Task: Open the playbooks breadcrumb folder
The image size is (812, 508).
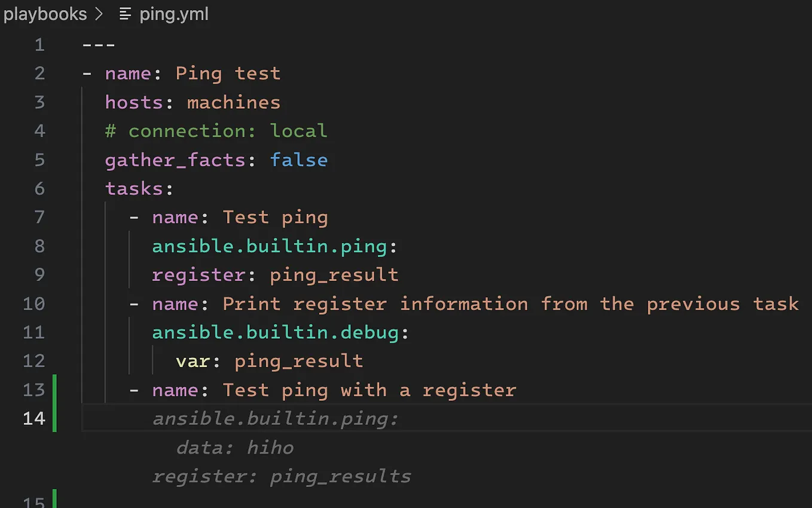Action: (45, 14)
